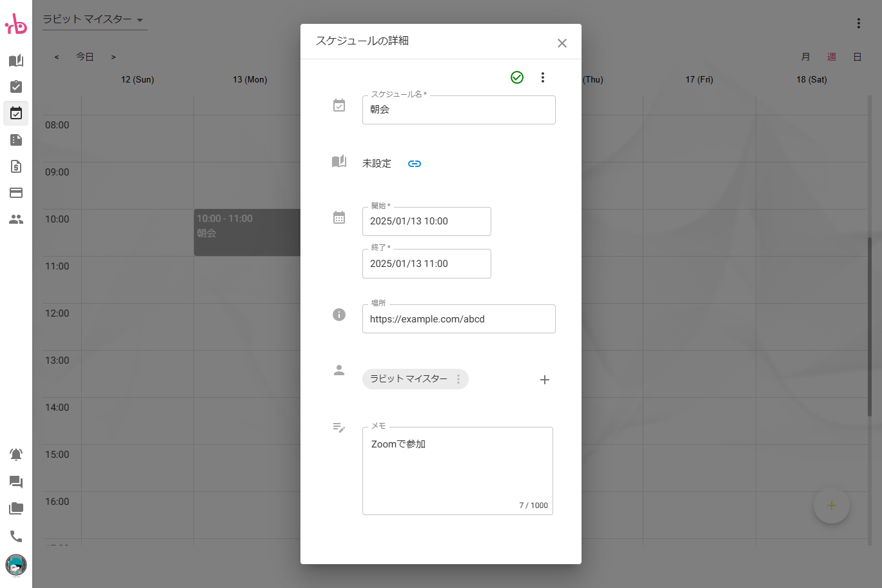Click the blue link icon beside 未設定

coord(415,164)
